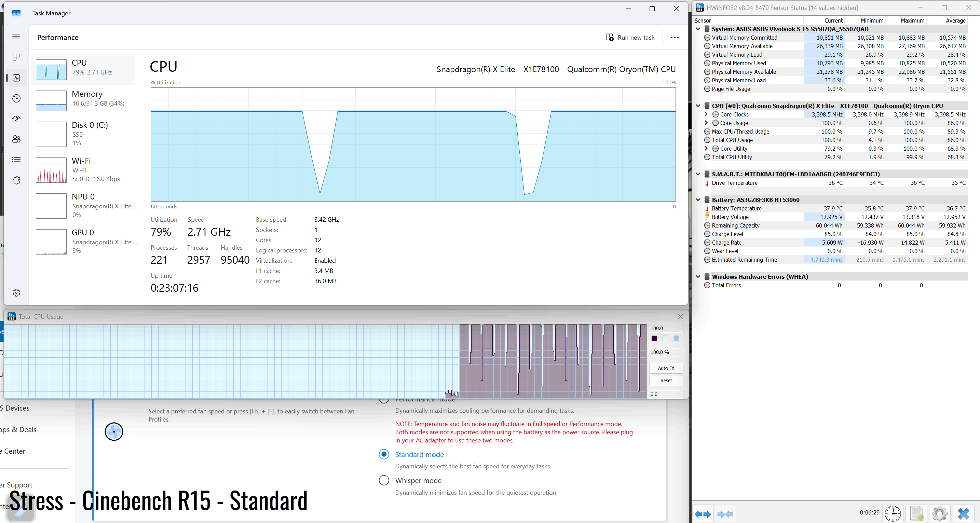Reset HWiNFO elapsed time clock icon
Screen dimensions: 980x523
[x=893, y=513]
